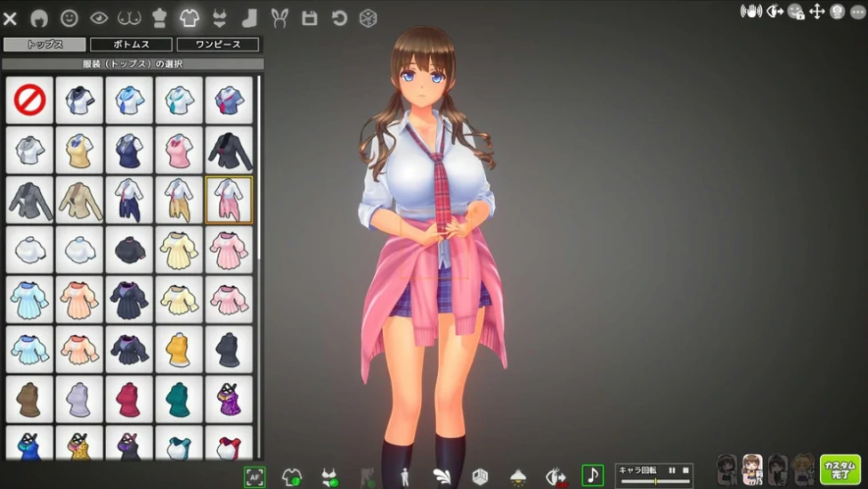This screenshot has width=868, height=489.
Task: Choose the yellow frilly blouse top
Action: click(x=179, y=249)
